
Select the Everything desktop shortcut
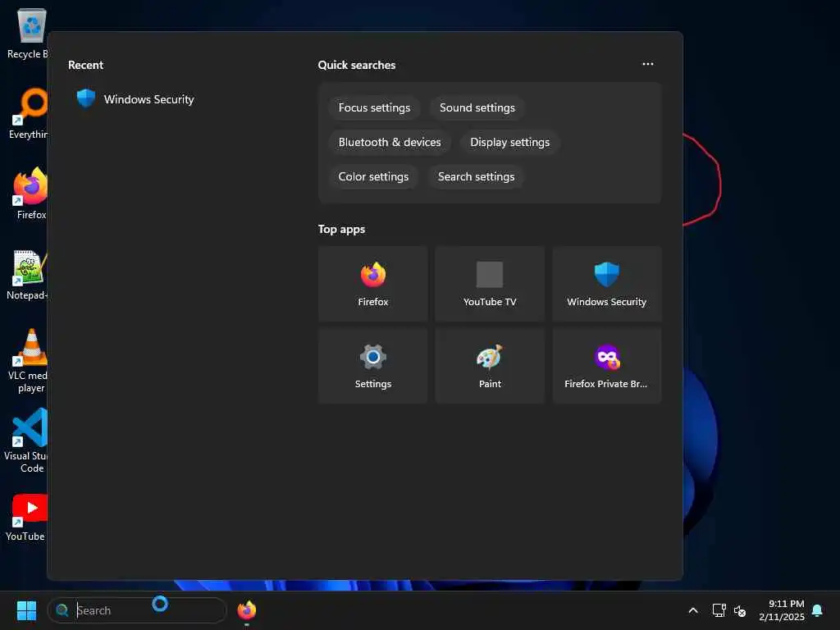(29, 113)
